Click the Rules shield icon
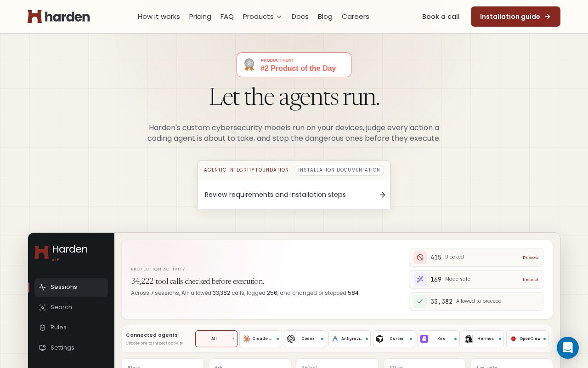Screen dimensions: 588x368 (x=42, y=328)
